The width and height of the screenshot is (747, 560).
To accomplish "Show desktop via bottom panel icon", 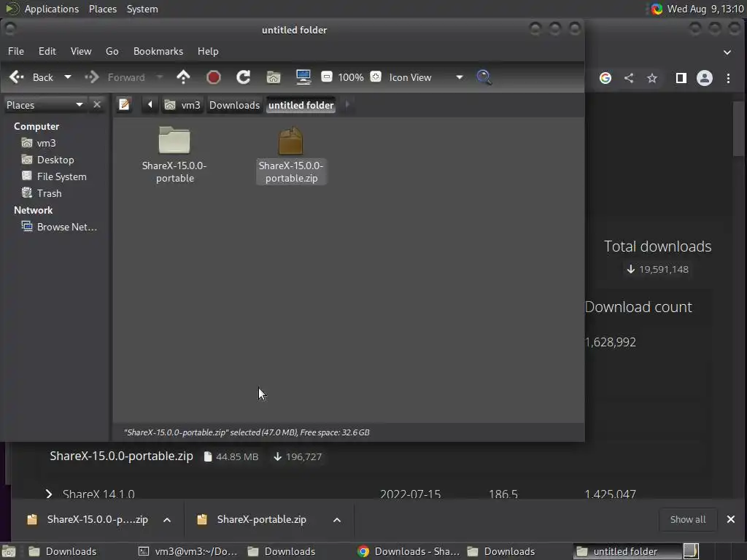I will [9, 551].
